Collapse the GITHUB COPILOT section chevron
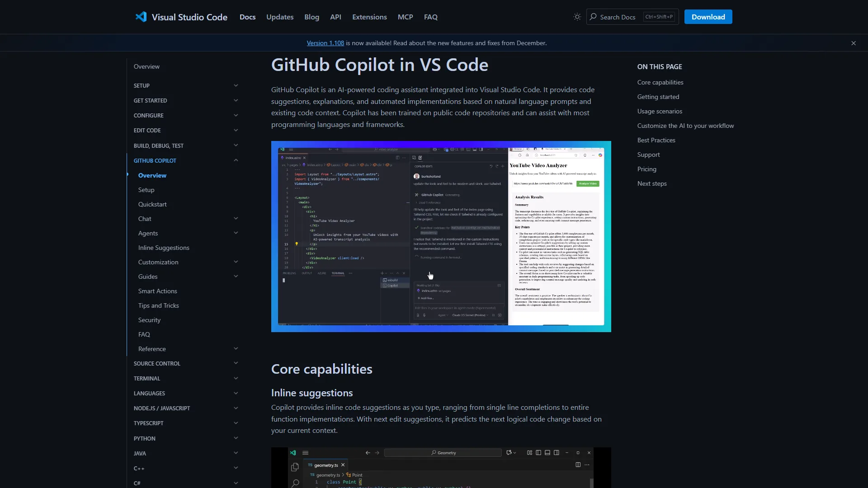868x488 pixels. 236,160
